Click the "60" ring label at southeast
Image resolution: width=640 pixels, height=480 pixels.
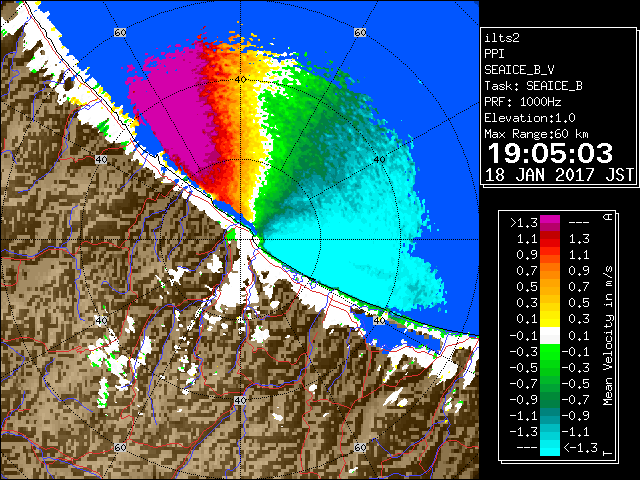[360, 447]
